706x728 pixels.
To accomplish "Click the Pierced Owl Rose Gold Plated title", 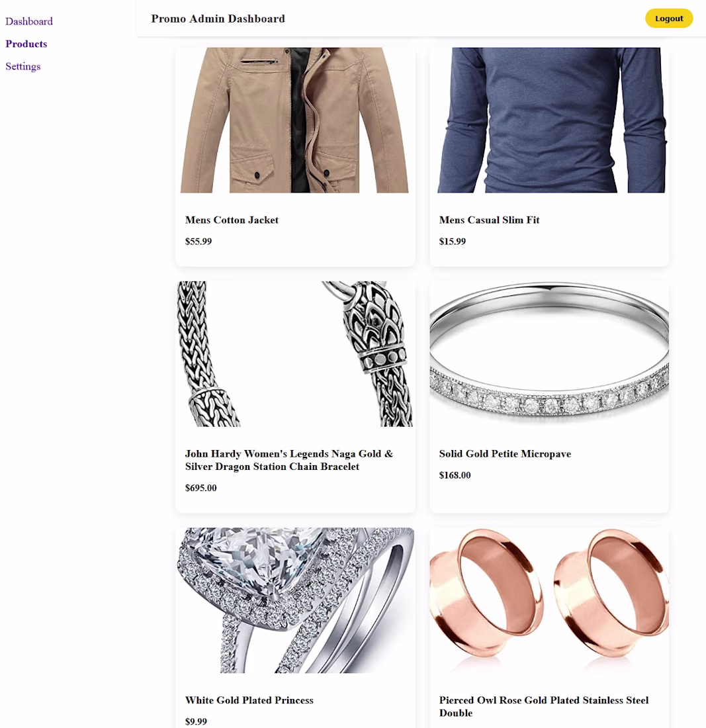I will (543, 706).
